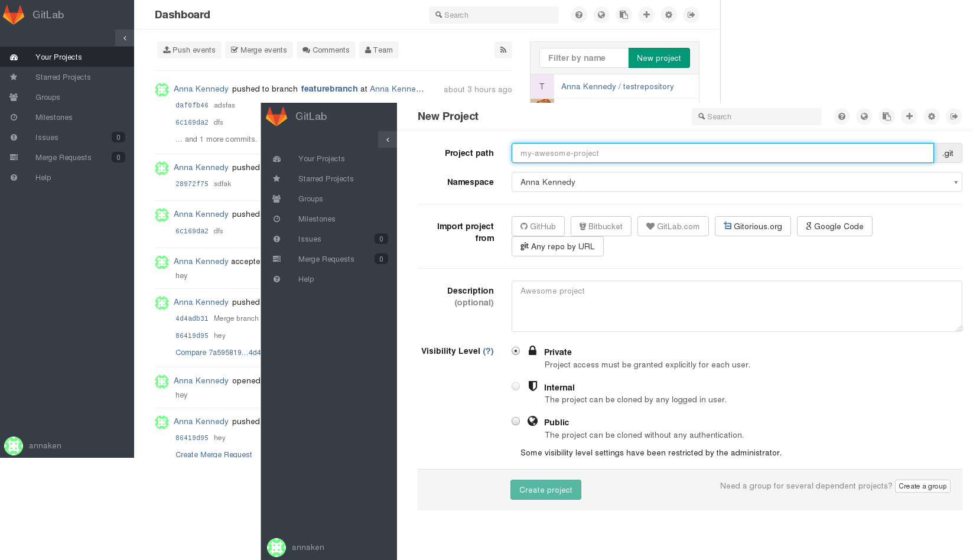Open Merge Requests in Dashboard sidebar
The height and width of the screenshot is (560, 973).
pyautogui.click(x=67, y=158)
